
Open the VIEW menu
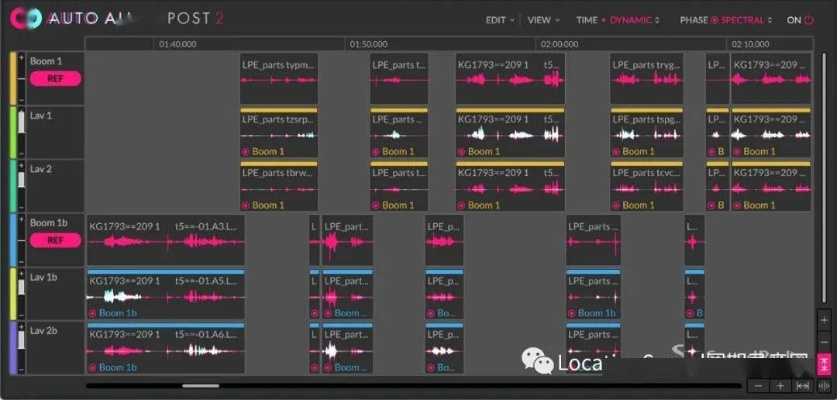[x=543, y=19]
